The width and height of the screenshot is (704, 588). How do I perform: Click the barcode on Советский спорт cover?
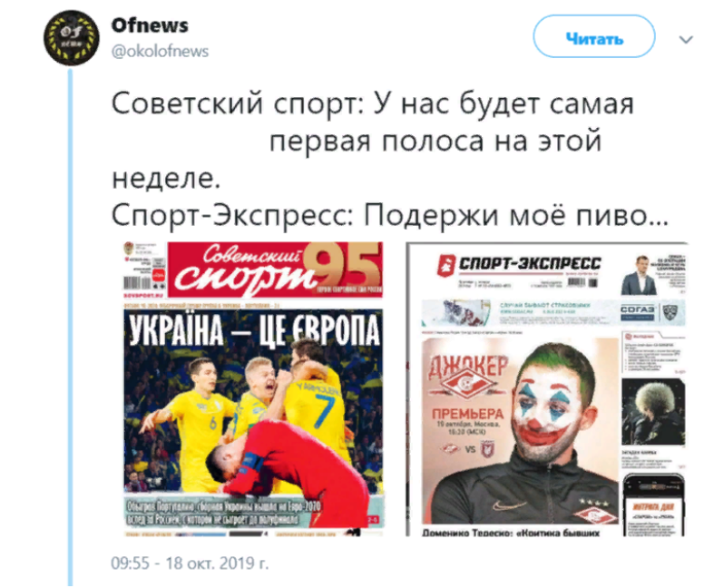pyautogui.click(x=137, y=282)
